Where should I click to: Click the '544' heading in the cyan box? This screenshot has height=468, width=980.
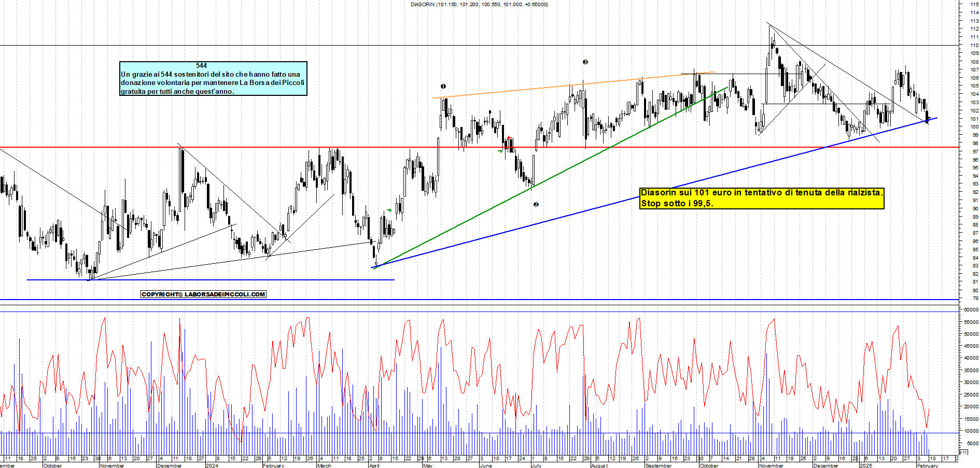click(x=202, y=65)
